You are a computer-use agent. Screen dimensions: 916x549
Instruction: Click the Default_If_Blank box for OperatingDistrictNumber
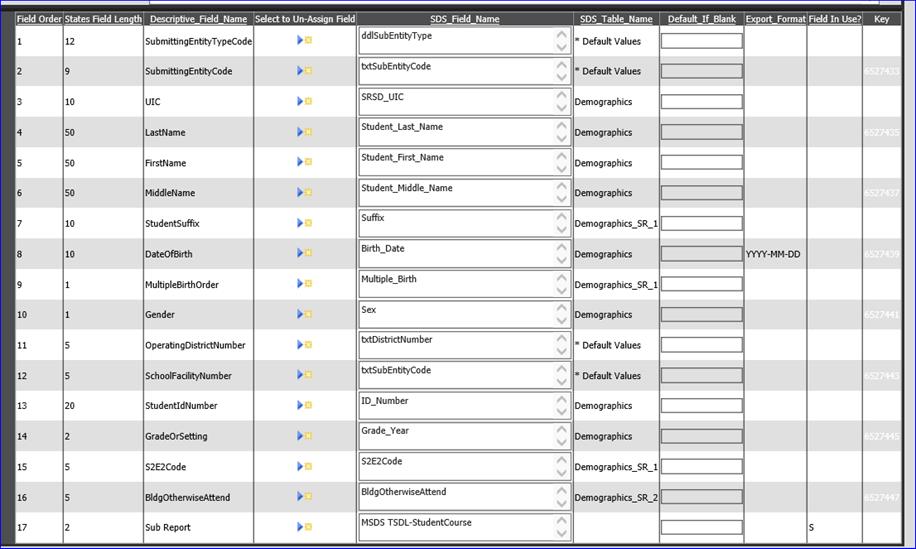701,345
